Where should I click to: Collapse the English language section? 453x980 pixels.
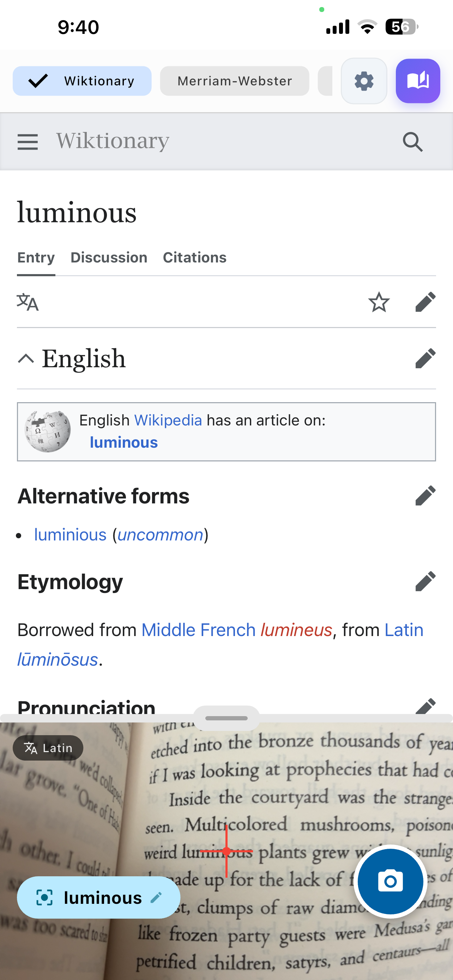click(x=26, y=358)
